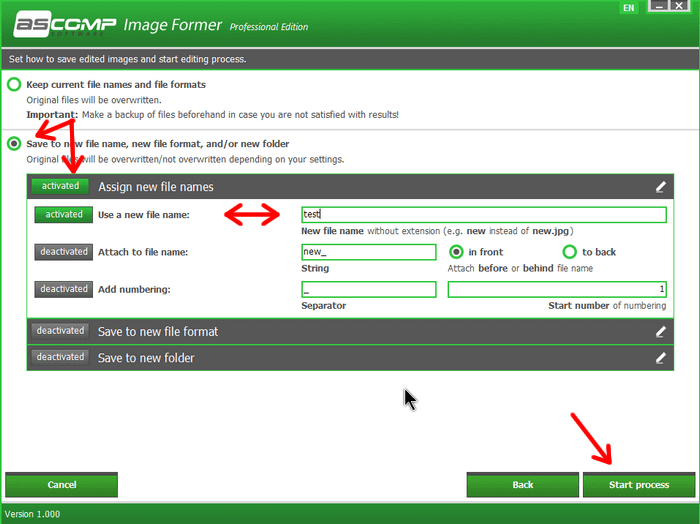Click the Start number of numbering field

click(557, 289)
